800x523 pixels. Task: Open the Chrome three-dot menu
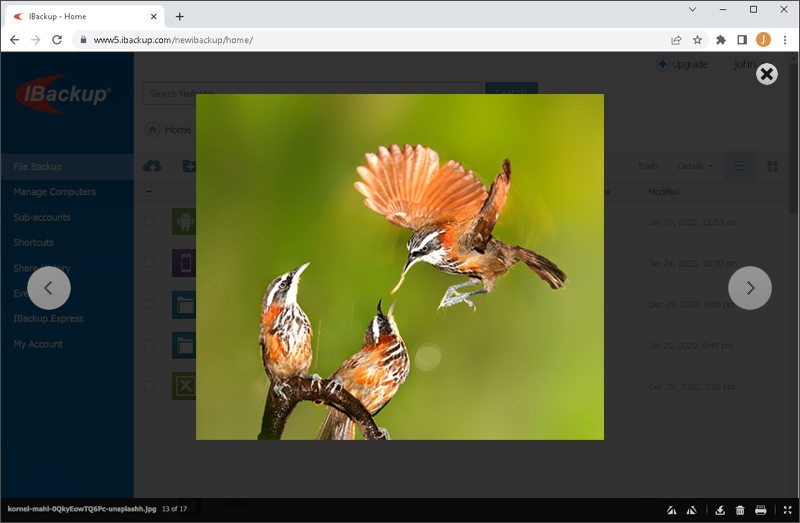785,40
